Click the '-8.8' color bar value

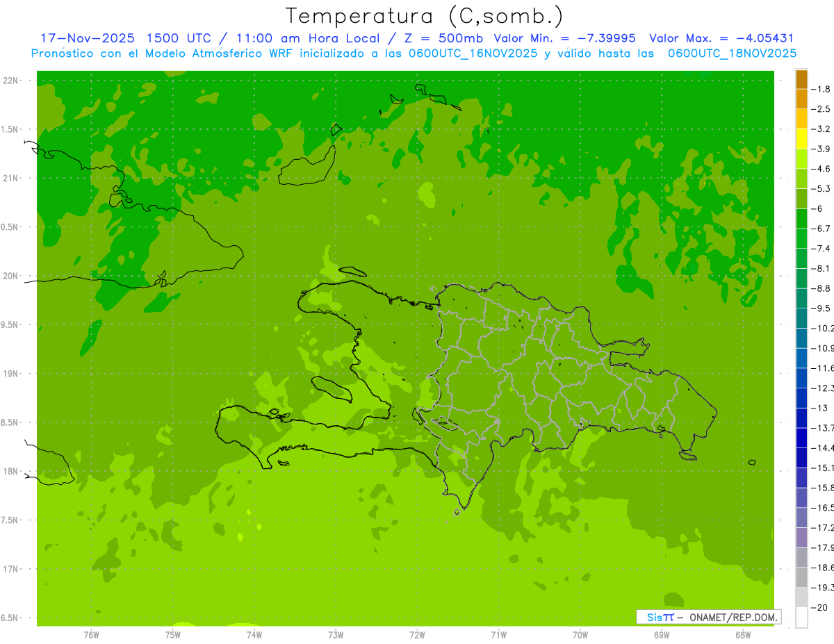pos(822,288)
